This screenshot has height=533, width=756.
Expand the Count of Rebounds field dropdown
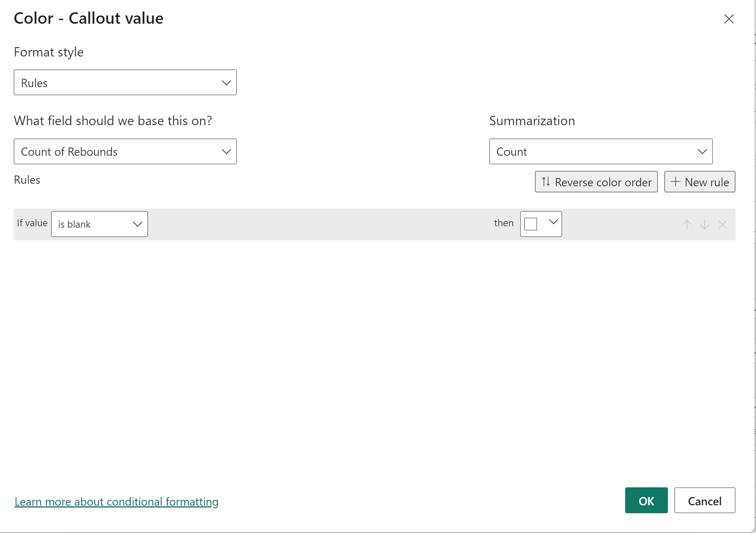coord(125,151)
